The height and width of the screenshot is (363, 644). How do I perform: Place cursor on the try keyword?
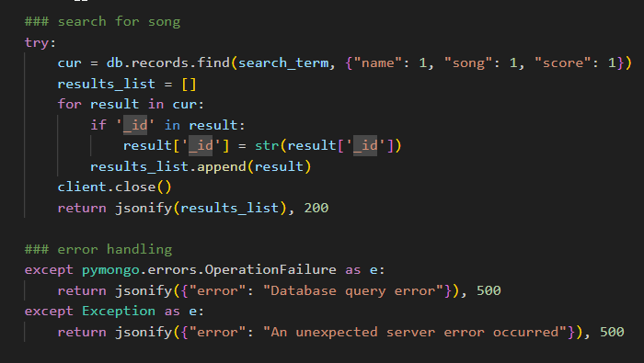point(37,42)
